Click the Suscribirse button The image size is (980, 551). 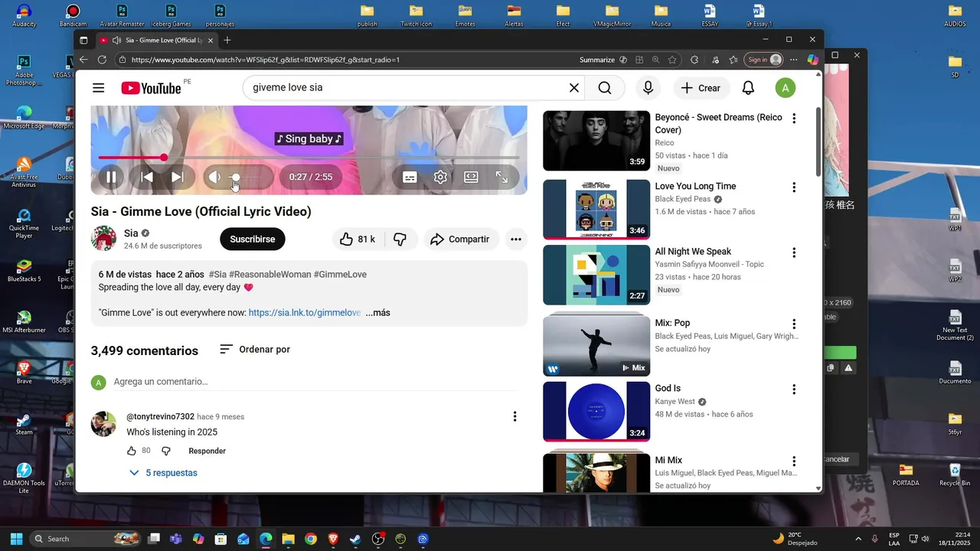click(x=253, y=240)
